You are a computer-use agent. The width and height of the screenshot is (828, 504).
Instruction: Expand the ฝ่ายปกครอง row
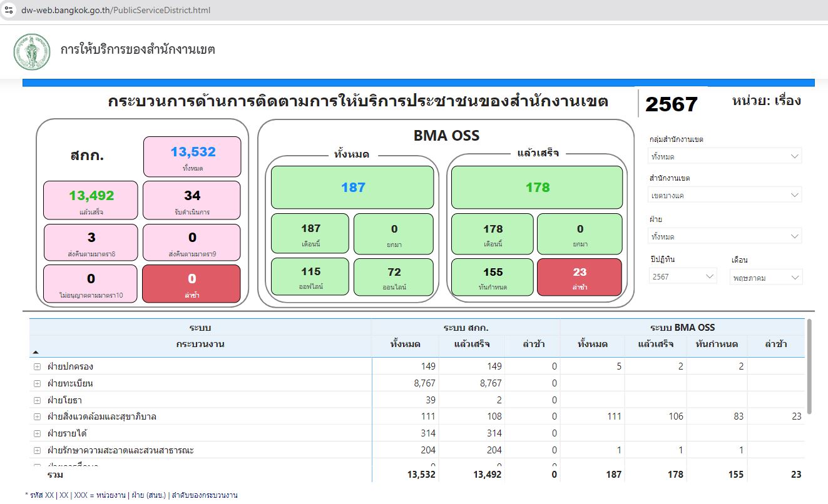click(x=38, y=366)
